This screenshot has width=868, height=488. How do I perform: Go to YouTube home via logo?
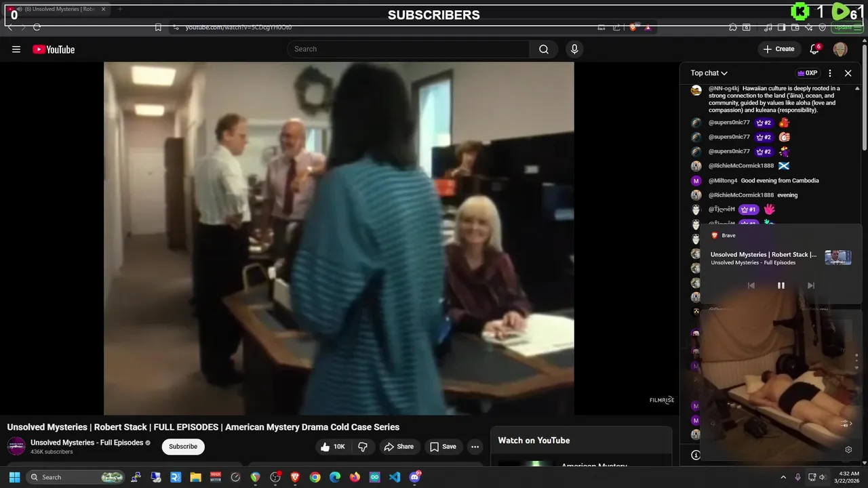point(54,49)
